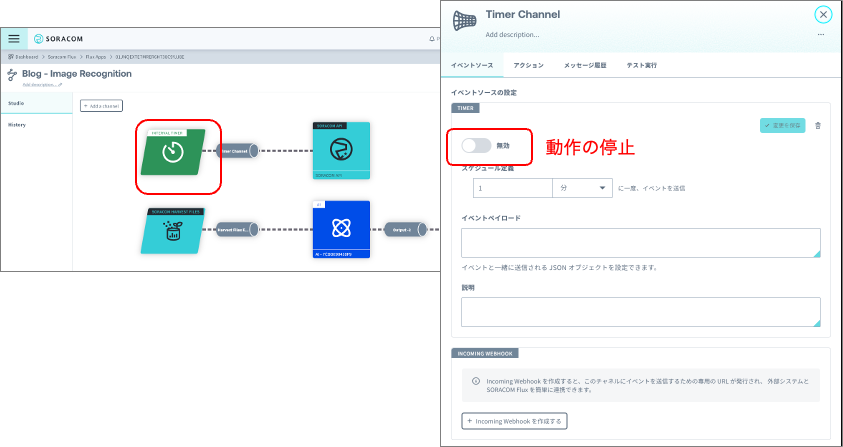Click the 説明 description text area
The image size is (843, 447).
coord(641,312)
